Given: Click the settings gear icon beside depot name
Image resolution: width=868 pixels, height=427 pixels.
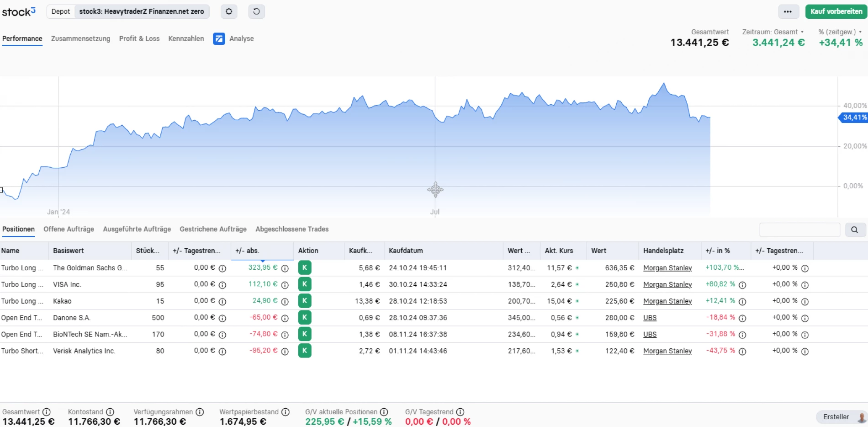Looking at the screenshot, I should [x=229, y=11].
